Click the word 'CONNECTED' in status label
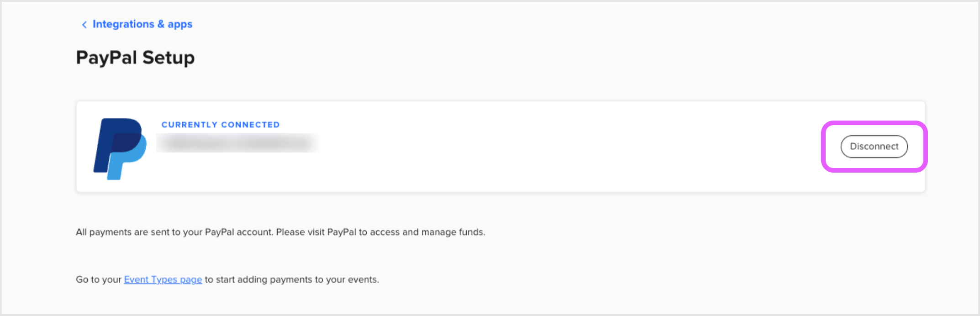Viewport: 980px width, 316px height. pyautogui.click(x=250, y=125)
